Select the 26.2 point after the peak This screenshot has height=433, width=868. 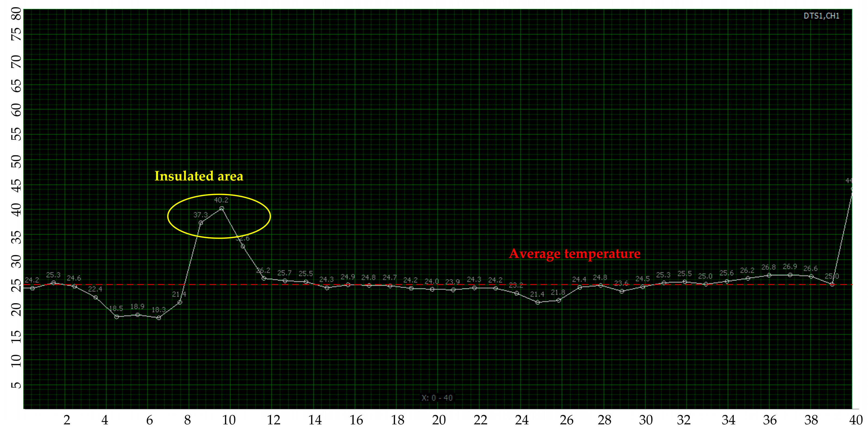(x=264, y=278)
